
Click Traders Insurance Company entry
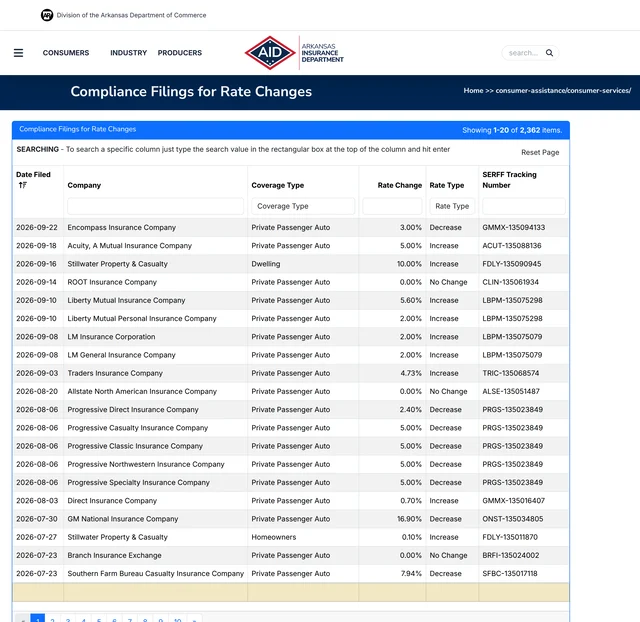coord(115,373)
